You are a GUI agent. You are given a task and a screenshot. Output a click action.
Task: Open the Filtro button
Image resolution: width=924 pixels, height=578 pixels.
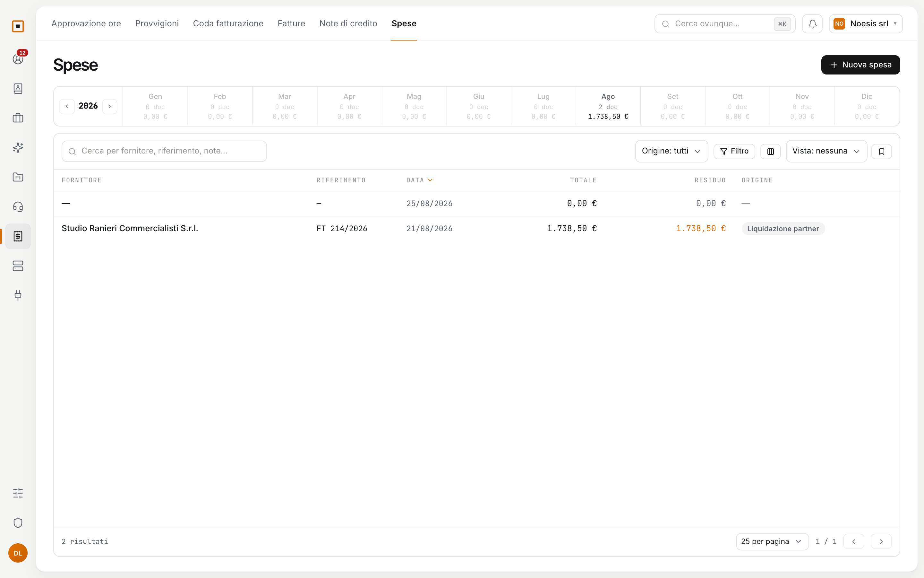click(734, 151)
